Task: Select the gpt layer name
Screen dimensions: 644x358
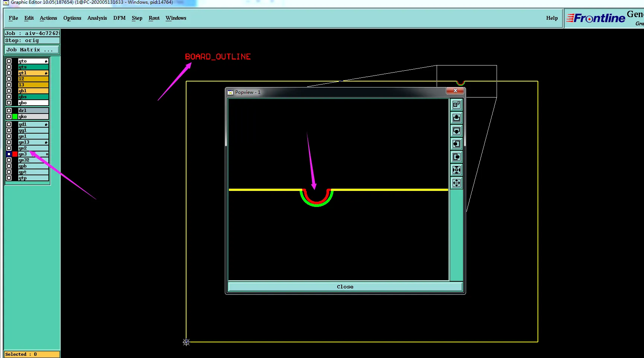Action: click(34, 172)
